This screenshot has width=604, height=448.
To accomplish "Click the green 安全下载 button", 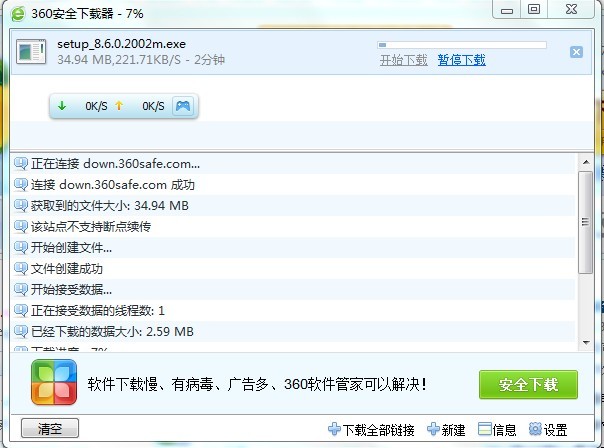I will [528, 385].
